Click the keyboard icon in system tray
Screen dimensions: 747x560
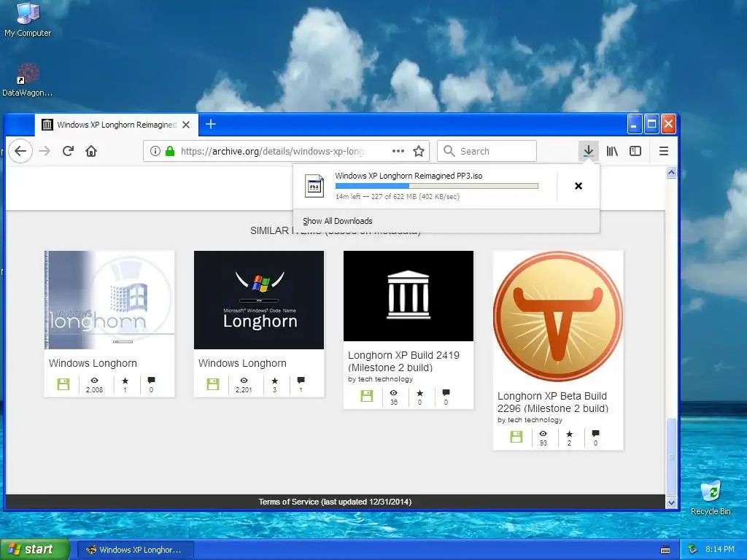click(665, 550)
